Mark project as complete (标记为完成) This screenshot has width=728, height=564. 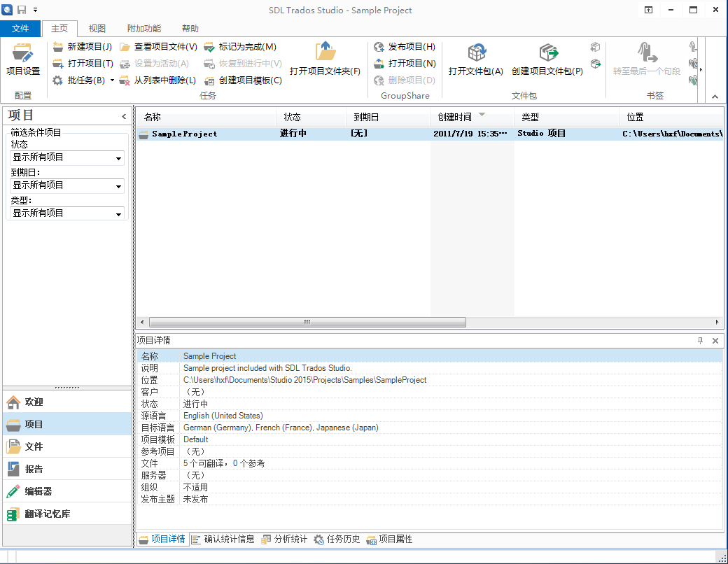241,47
